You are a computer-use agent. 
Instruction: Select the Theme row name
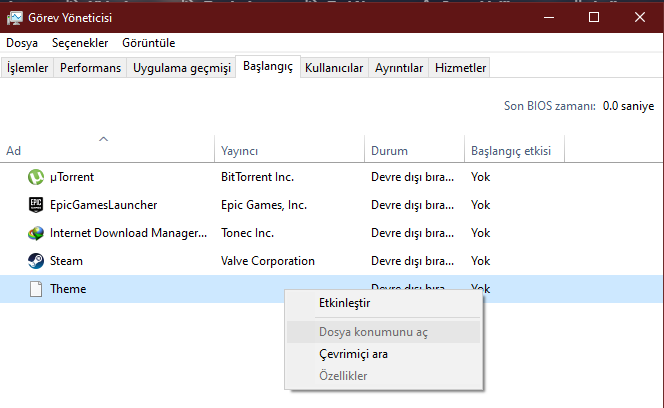pos(68,289)
